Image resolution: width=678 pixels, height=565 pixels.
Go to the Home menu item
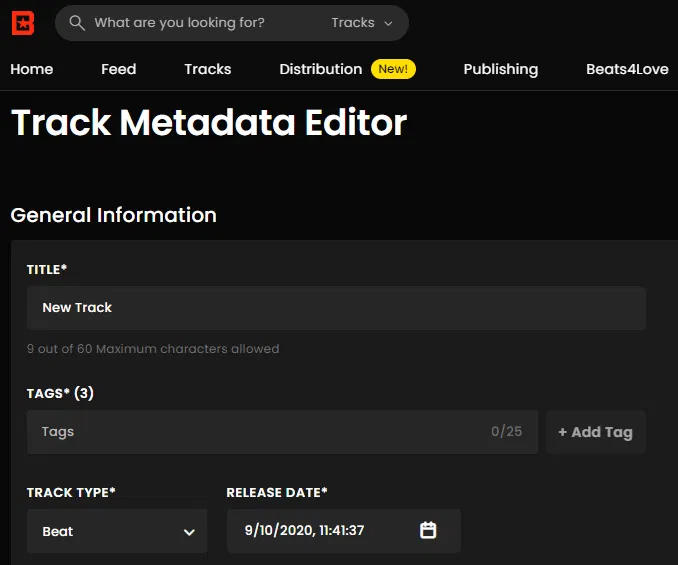point(32,69)
